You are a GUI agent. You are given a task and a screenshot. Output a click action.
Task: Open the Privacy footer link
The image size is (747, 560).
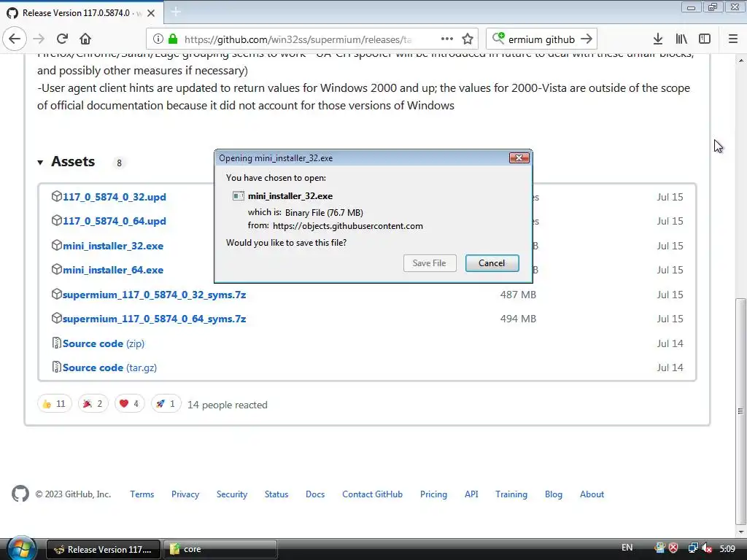tap(185, 494)
